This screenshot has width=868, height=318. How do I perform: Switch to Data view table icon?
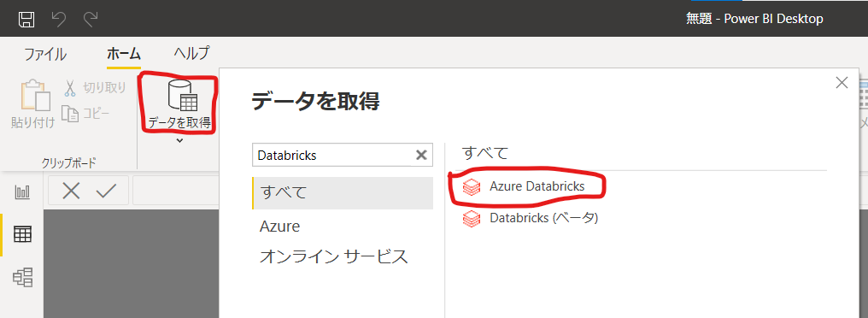[x=23, y=235]
